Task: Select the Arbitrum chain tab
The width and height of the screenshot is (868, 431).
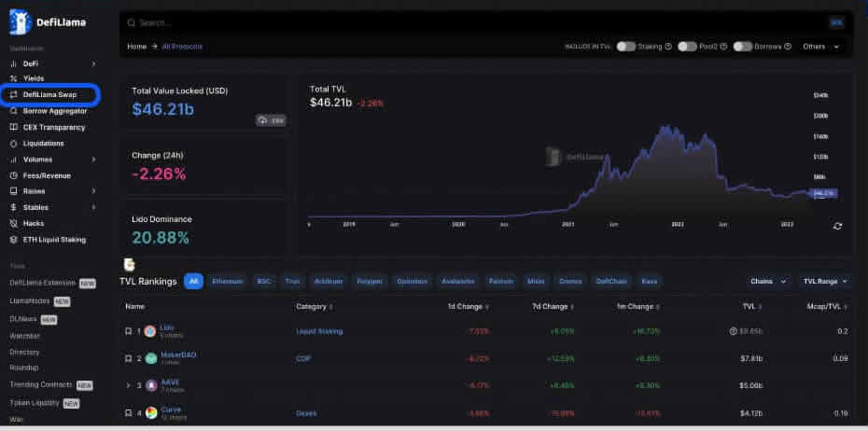Action: (328, 281)
